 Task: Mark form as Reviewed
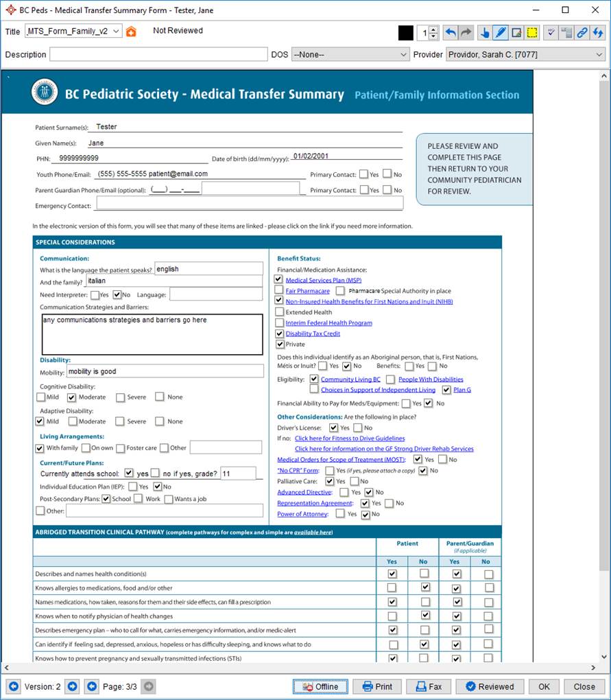click(489, 686)
